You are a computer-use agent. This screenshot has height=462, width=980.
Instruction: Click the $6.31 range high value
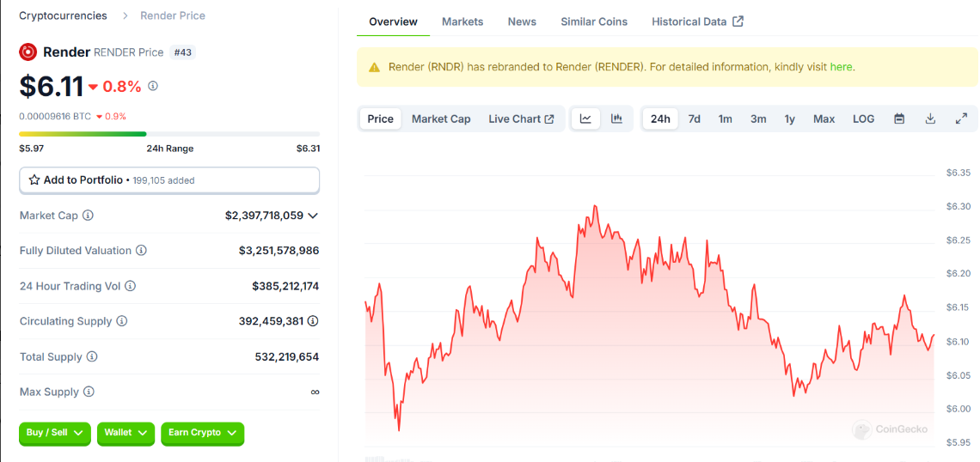tap(308, 149)
